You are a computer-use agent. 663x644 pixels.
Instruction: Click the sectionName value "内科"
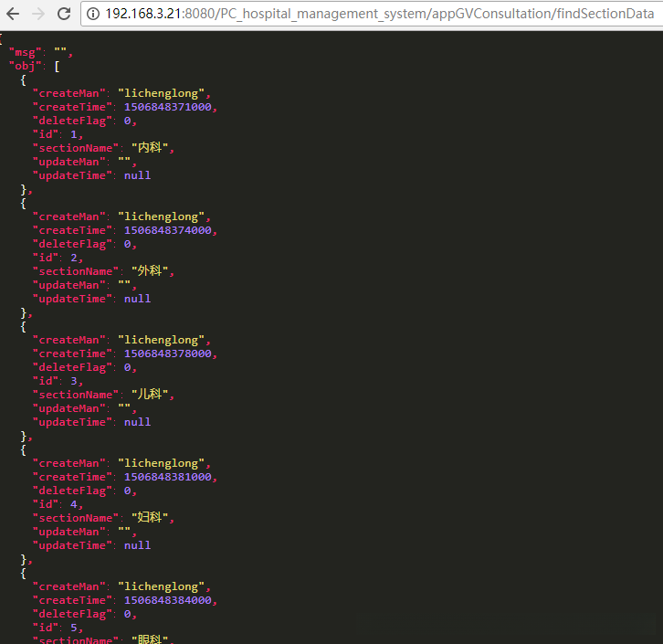pyautogui.click(x=150, y=148)
